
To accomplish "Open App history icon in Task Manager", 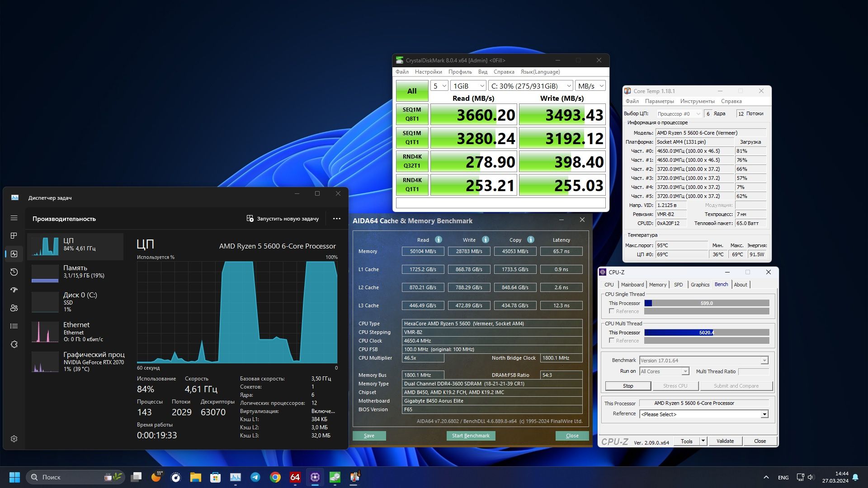I will (x=14, y=272).
